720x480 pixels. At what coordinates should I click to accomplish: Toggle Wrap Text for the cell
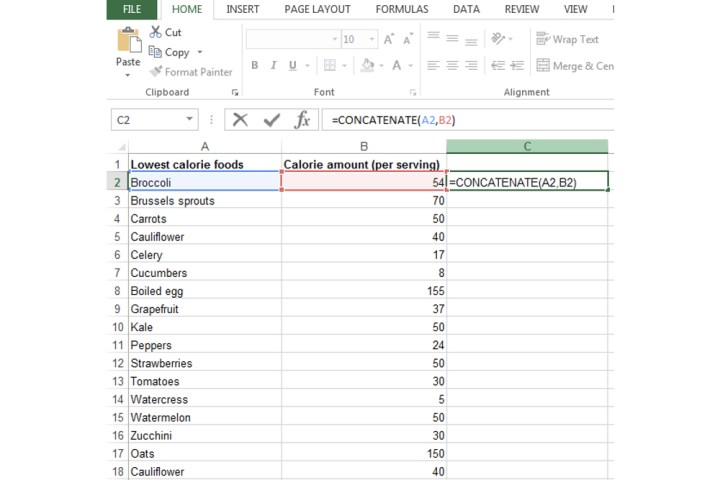pyautogui.click(x=543, y=39)
